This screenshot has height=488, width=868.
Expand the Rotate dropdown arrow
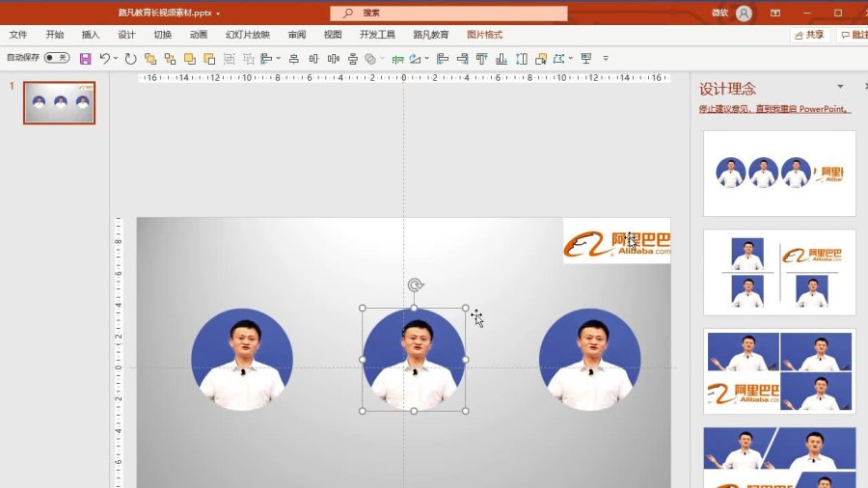click(x=426, y=58)
